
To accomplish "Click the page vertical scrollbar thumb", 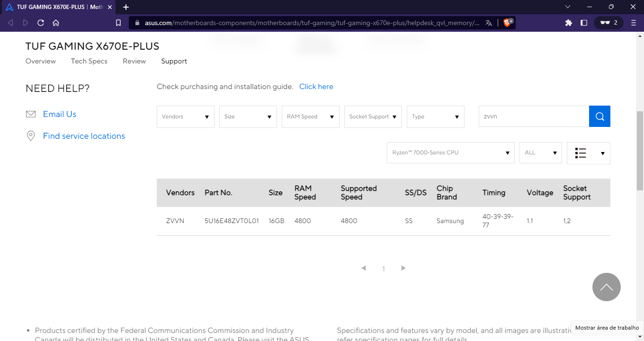I will click(x=640, y=151).
